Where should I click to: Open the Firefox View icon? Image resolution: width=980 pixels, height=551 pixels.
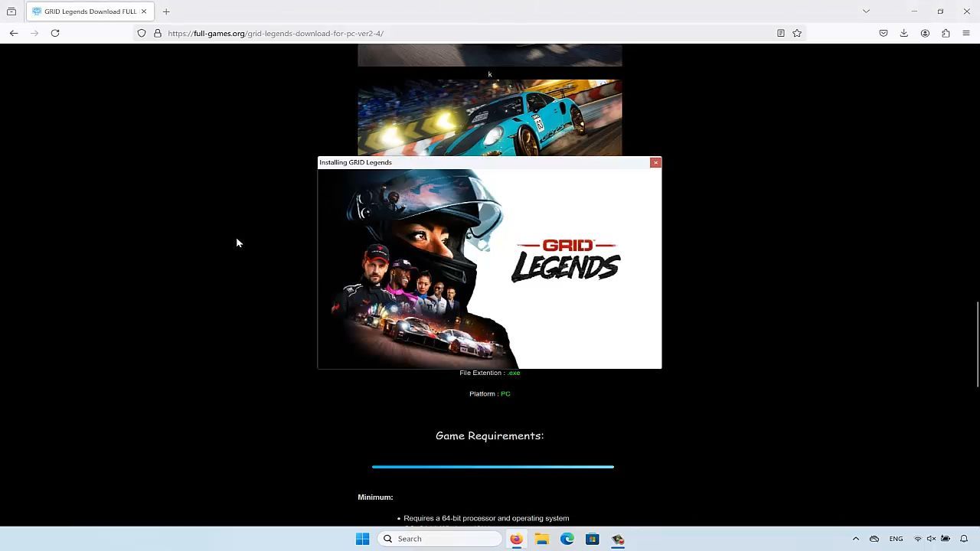click(11, 11)
